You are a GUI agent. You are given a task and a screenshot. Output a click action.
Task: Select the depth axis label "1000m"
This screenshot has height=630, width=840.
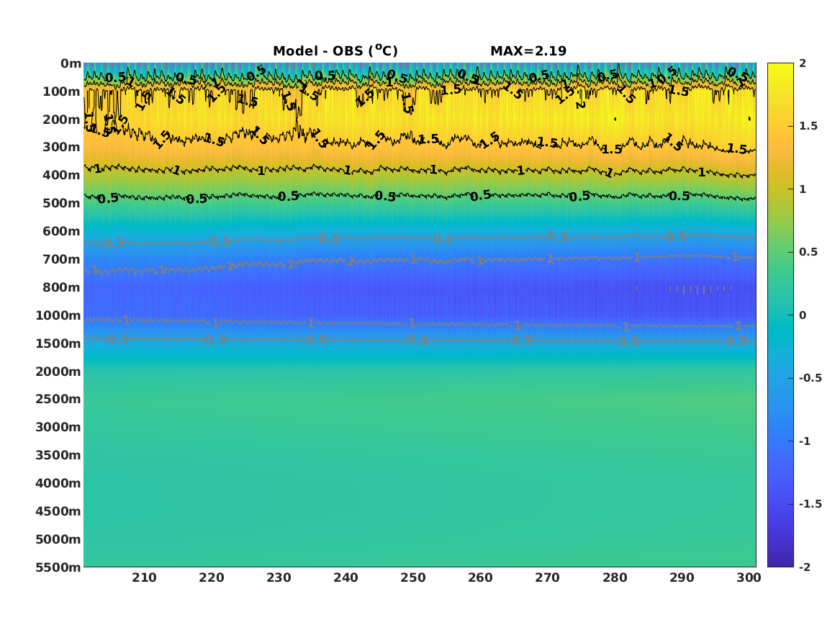click(58, 315)
